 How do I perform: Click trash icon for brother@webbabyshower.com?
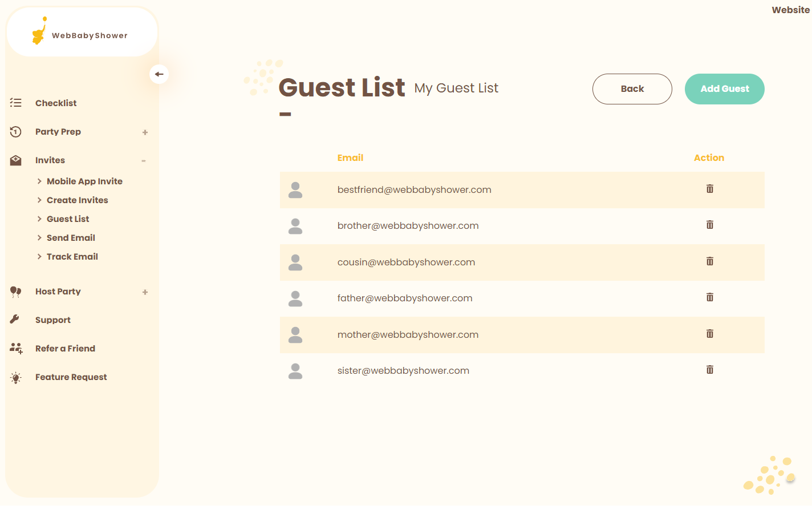[x=709, y=225]
